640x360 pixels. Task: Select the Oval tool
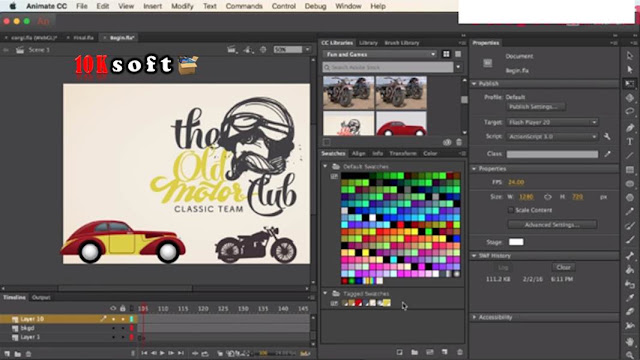pos(630,184)
